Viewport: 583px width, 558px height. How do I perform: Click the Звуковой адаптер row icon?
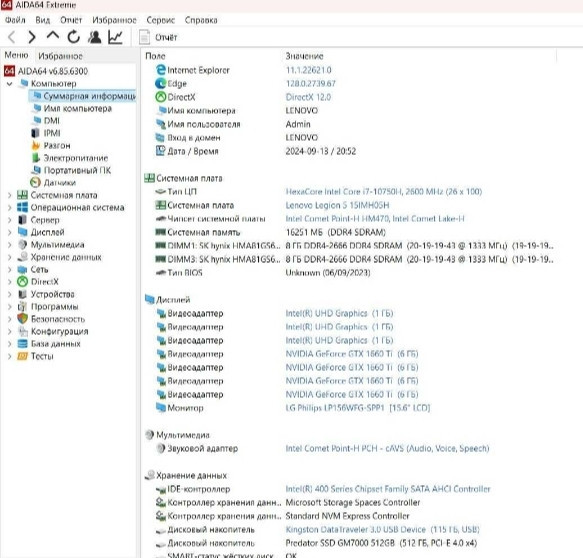(161, 448)
